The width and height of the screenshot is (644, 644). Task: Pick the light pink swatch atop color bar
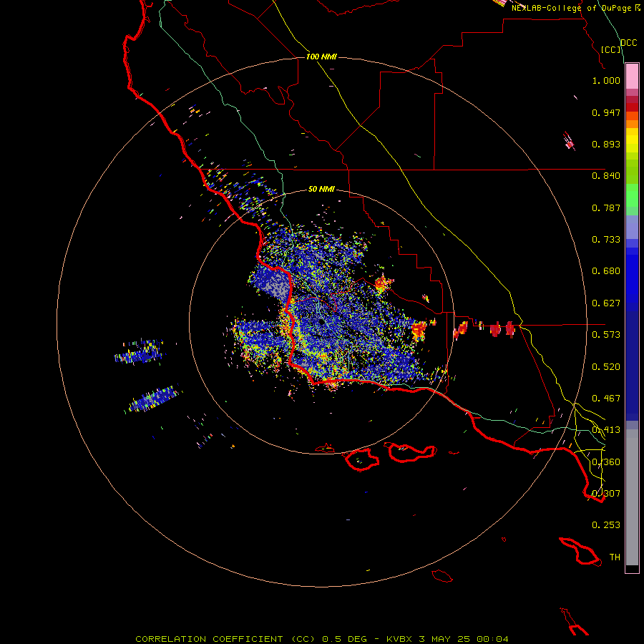[x=632, y=76]
